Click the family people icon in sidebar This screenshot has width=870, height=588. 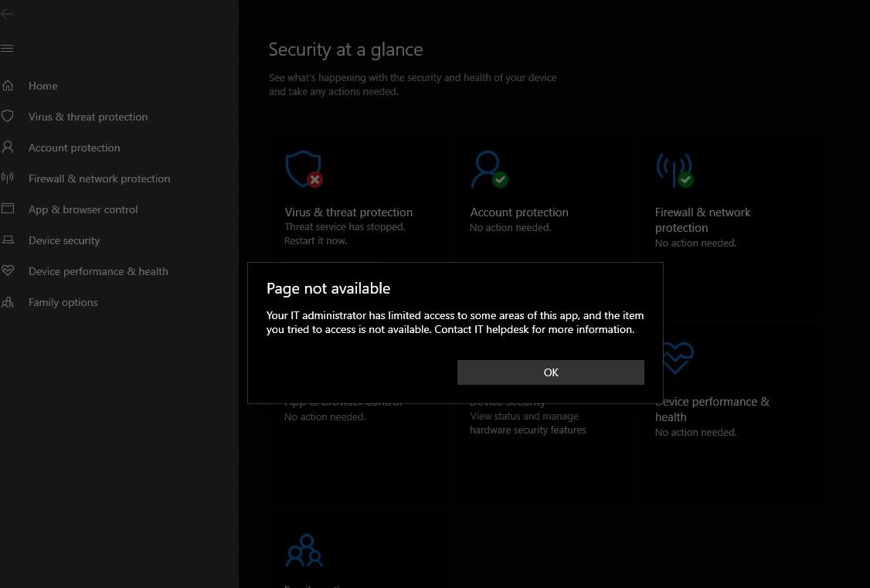tap(8, 302)
